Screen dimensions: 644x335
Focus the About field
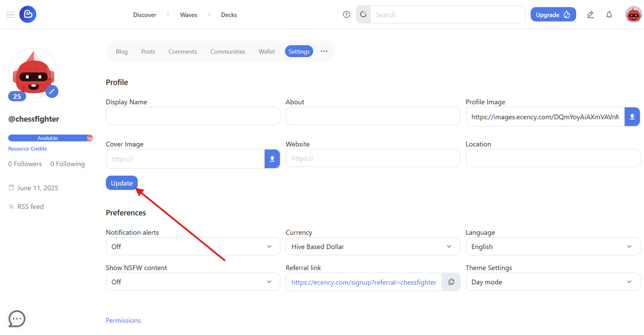coord(373,116)
